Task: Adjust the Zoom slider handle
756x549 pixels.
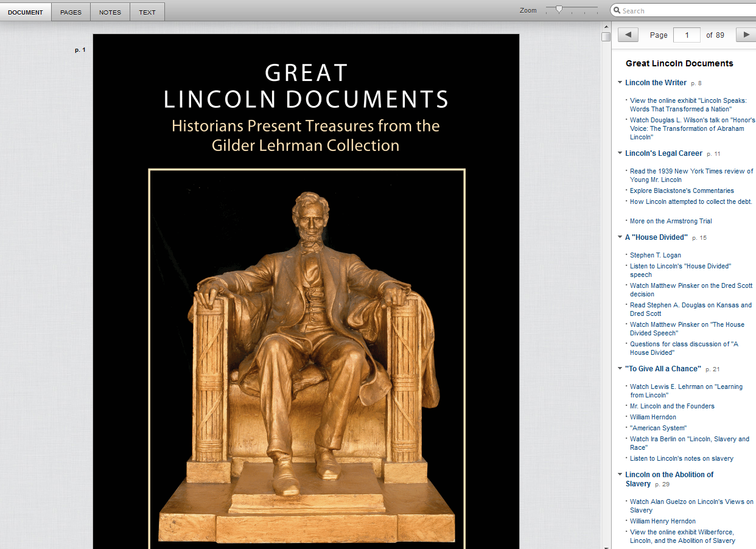Action: pyautogui.click(x=559, y=9)
